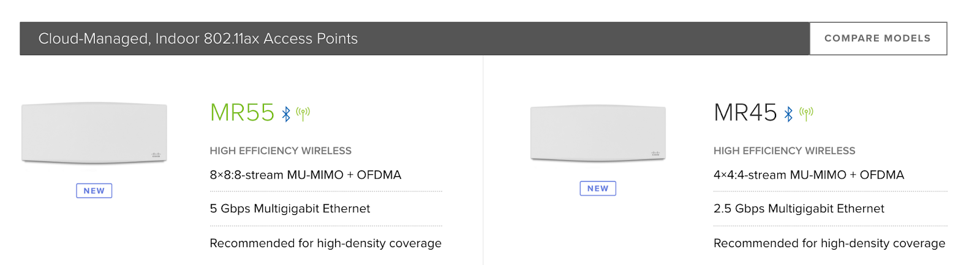The image size is (980, 265).
Task: Click the Bluetooth icon next to MR55
Action: tap(286, 114)
